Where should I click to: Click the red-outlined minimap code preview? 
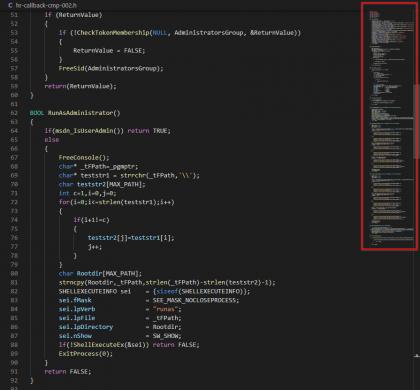pos(389,126)
